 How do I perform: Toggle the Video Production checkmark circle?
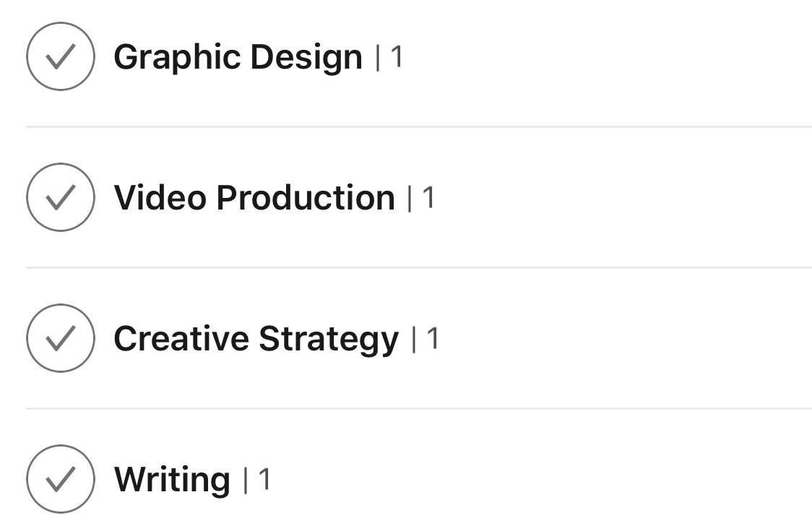tap(61, 197)
